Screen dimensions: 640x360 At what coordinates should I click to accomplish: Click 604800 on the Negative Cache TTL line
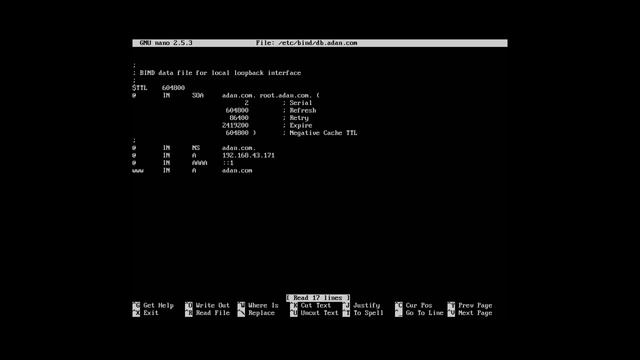(x=237, y=133)
